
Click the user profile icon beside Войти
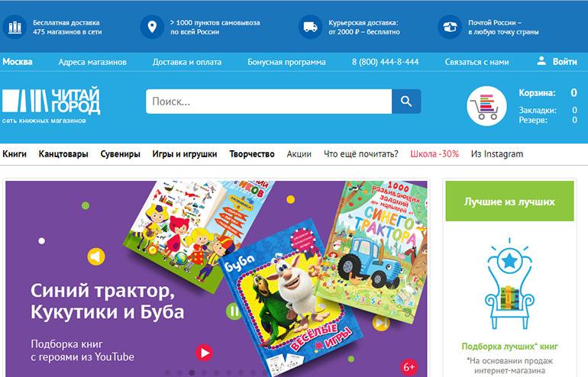coord(541,61)
